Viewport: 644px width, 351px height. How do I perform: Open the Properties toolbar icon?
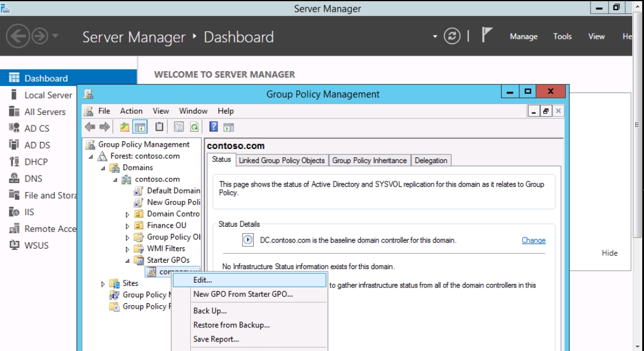point(179,127)
